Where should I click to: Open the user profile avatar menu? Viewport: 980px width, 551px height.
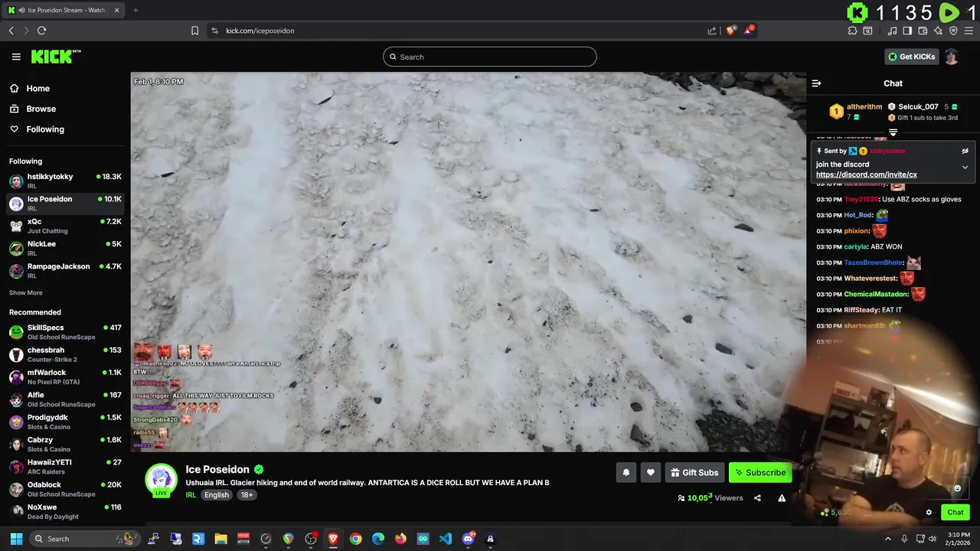pyautogui.click(x=951, y=57)
